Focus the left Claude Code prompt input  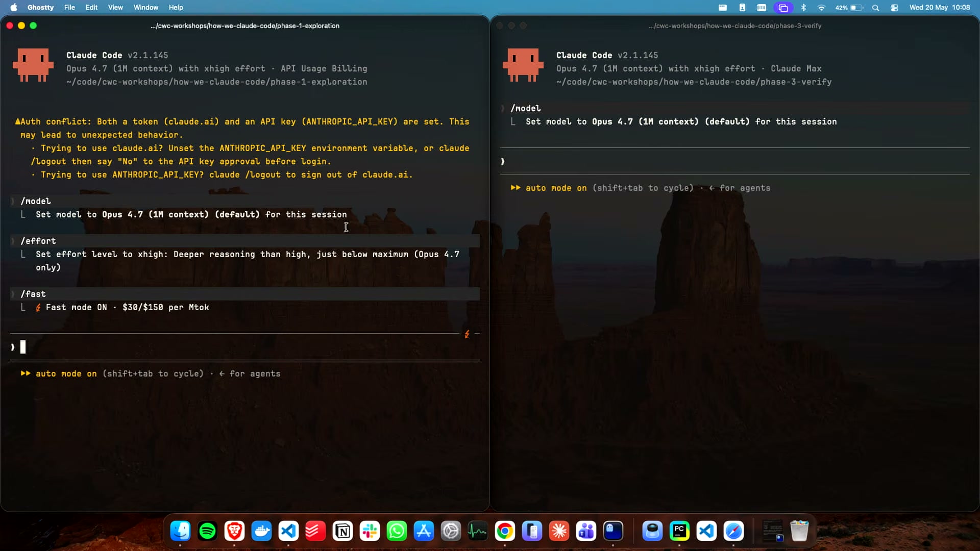click(245, 347)
